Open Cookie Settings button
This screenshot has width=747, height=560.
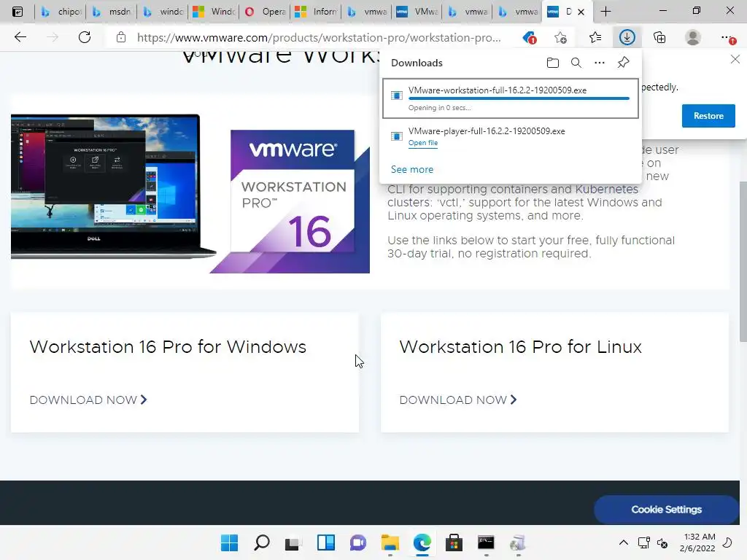[x=666, y=510]
